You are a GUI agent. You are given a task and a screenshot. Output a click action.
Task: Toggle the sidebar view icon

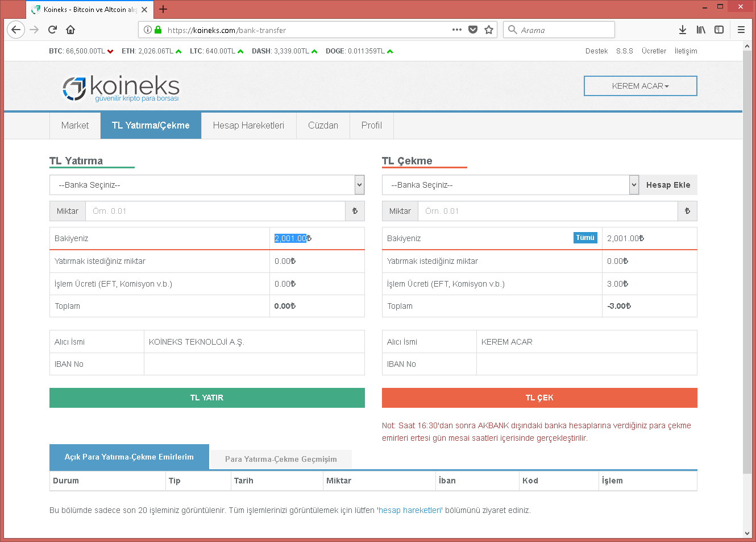tap(719, 30)
